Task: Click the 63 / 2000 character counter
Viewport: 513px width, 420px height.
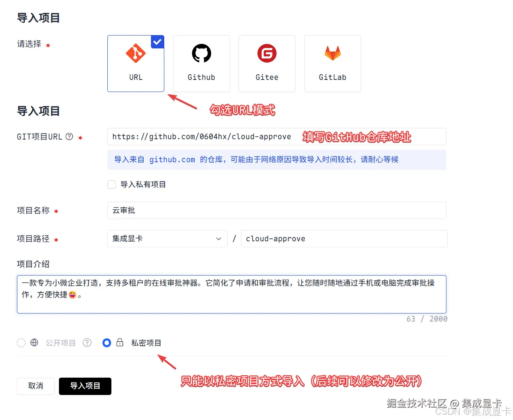Action: [x=427, y=319]
